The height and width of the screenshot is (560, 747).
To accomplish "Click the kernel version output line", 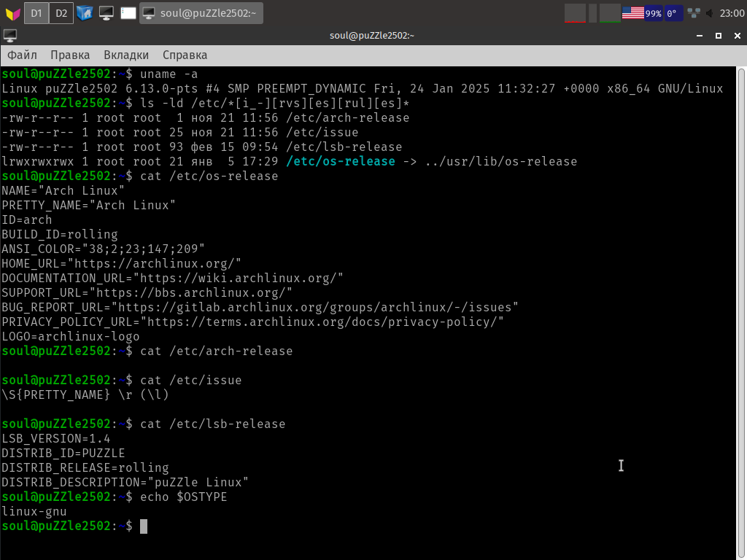I will (x=363, y=88).
